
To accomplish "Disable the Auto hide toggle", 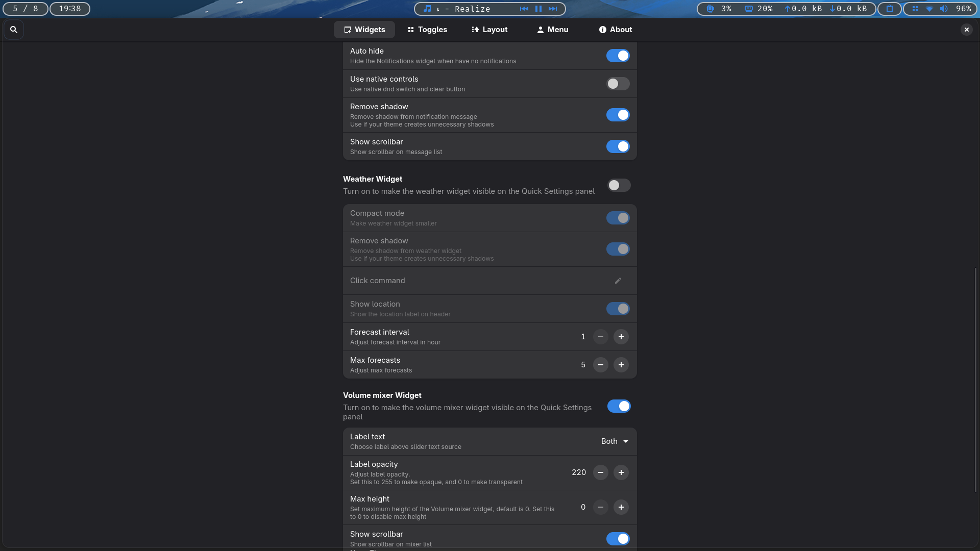I will [x=618, y=56].
